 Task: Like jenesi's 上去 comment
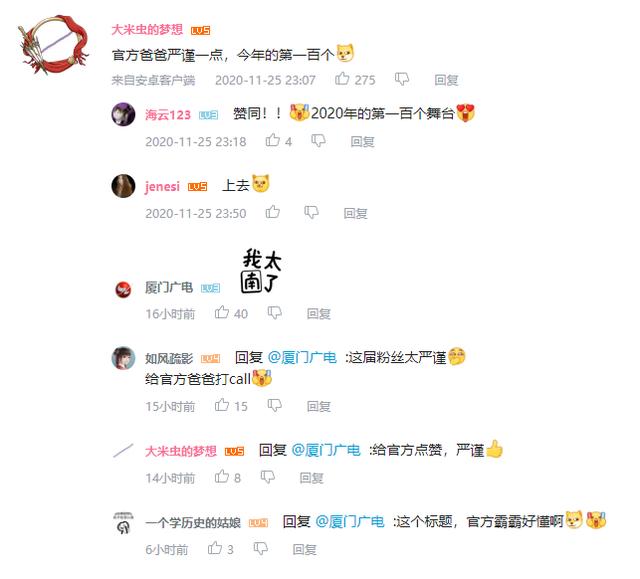(273, 212)
